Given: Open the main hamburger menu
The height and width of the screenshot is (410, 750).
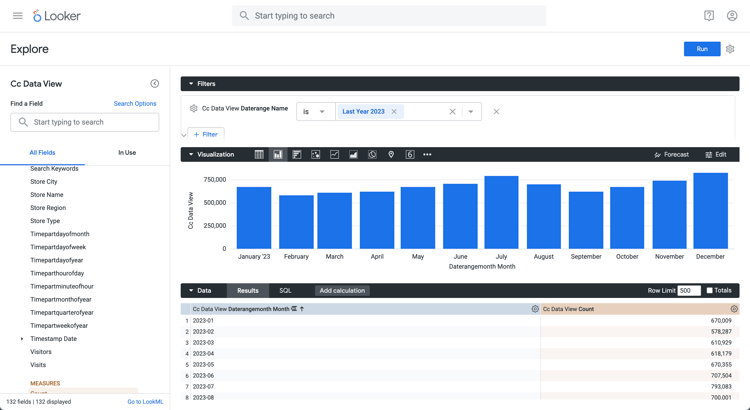Looking at the screenshot, I should [18, 16].
